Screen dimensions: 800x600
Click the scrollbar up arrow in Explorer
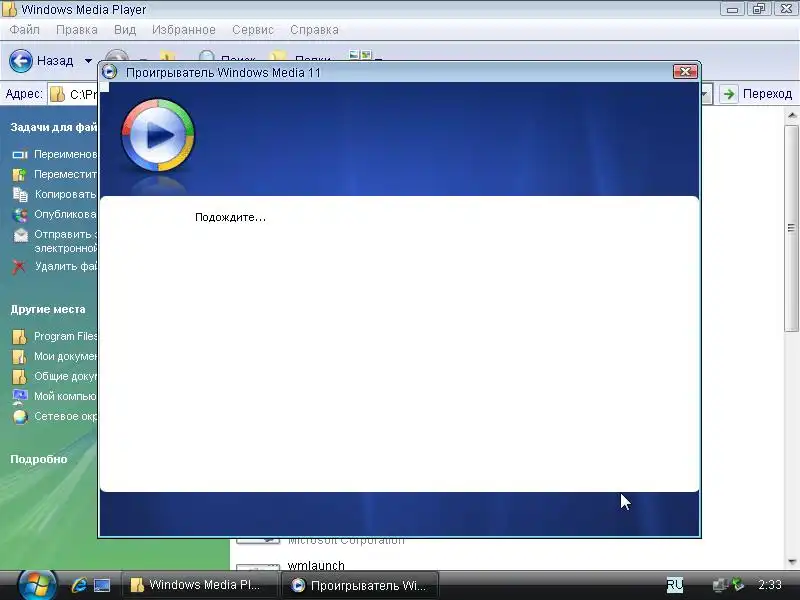pyautogui.click(x=792, y=116)
